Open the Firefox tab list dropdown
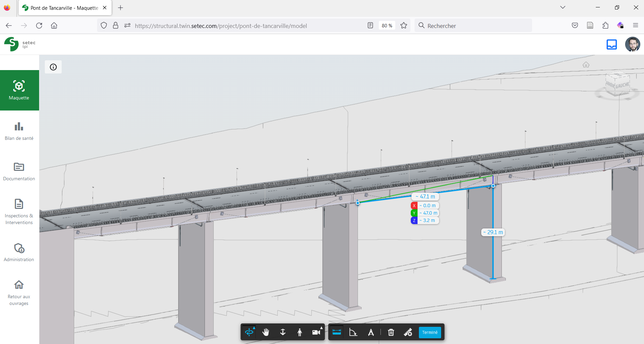The height and width of the screenshot is (344, 644). (x=562, y=7)
